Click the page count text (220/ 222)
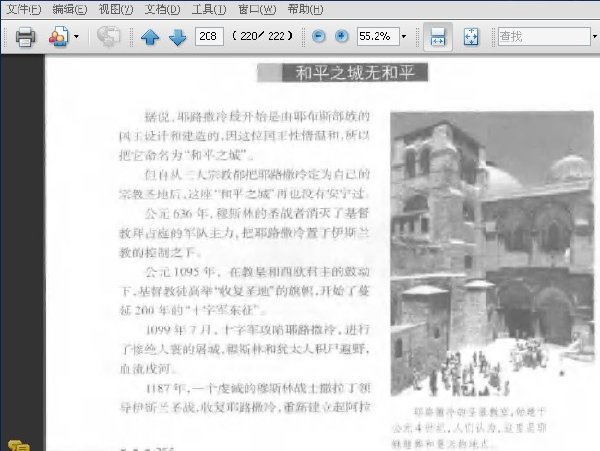Screen dimensions: 600x451 pyautogui.click(x=262, y=36)
